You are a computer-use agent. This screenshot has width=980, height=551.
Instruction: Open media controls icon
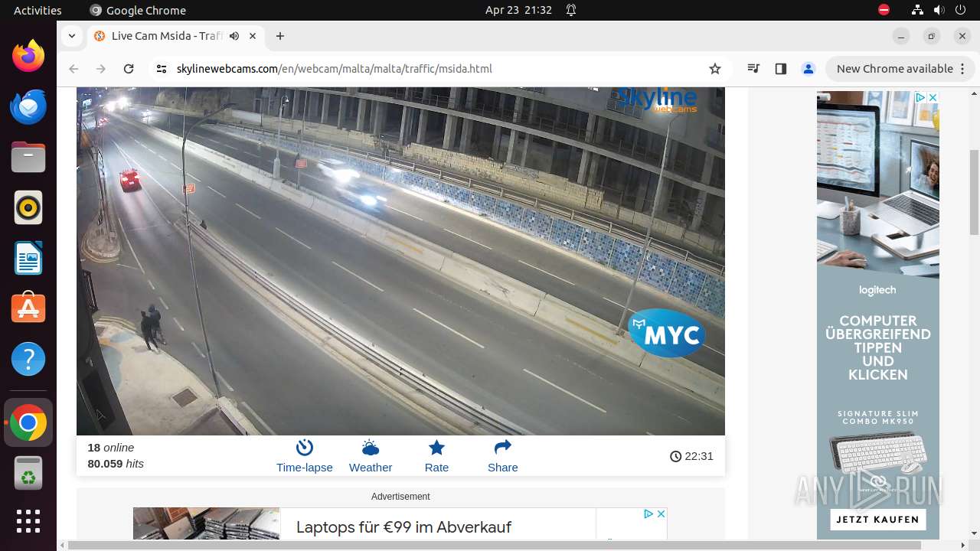click(754, 69)
